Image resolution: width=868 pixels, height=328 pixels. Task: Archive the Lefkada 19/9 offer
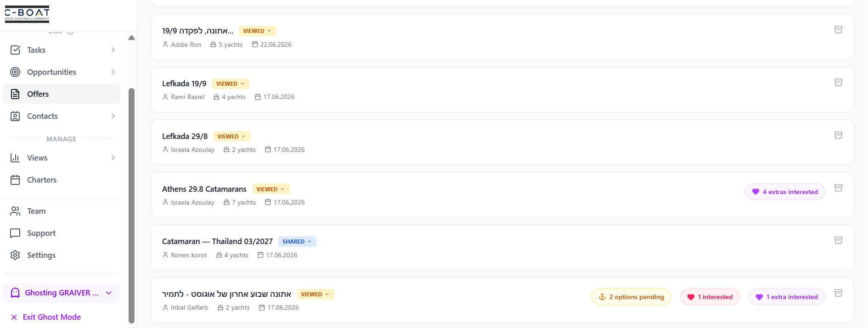(838, 83)
